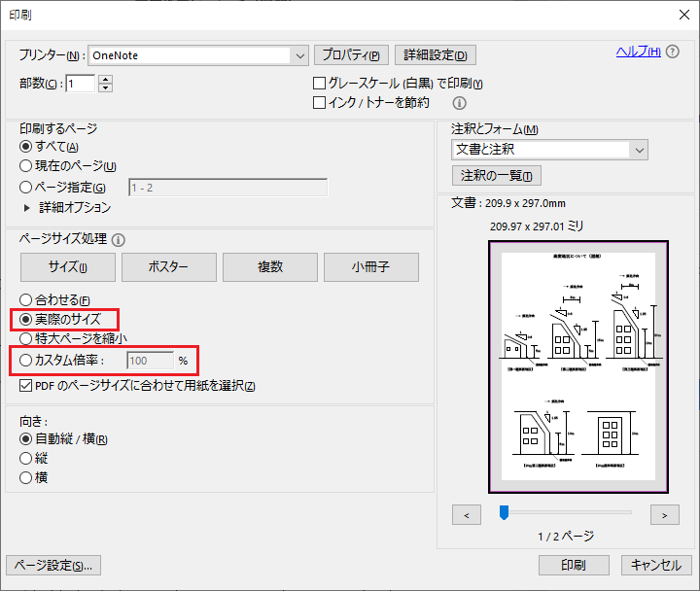Open the ヘルプ link

click(x=639, y=52)
